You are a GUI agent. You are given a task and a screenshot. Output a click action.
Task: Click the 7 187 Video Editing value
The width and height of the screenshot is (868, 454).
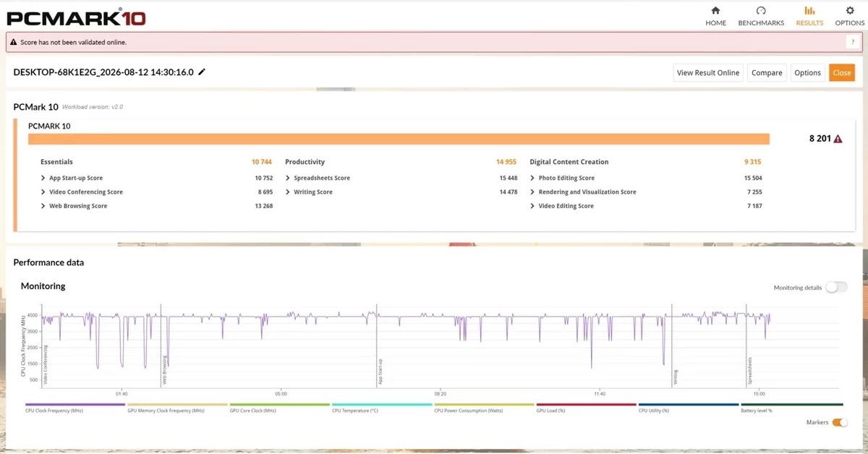tap(754, 206)
